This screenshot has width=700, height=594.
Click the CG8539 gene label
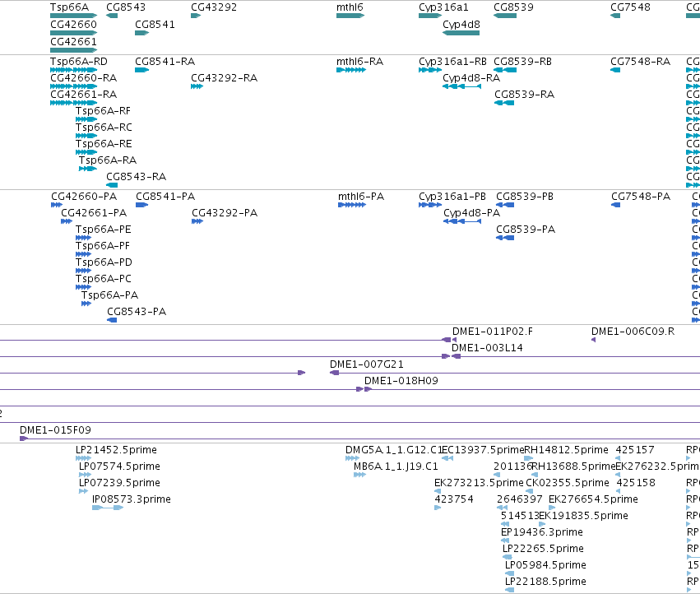[x=513, y=7]
